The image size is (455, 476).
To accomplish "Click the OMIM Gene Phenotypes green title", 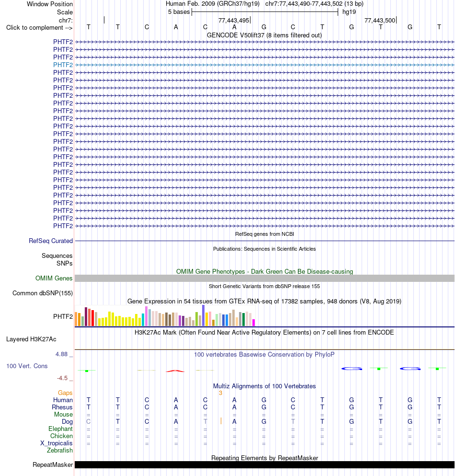I will 264,271.
